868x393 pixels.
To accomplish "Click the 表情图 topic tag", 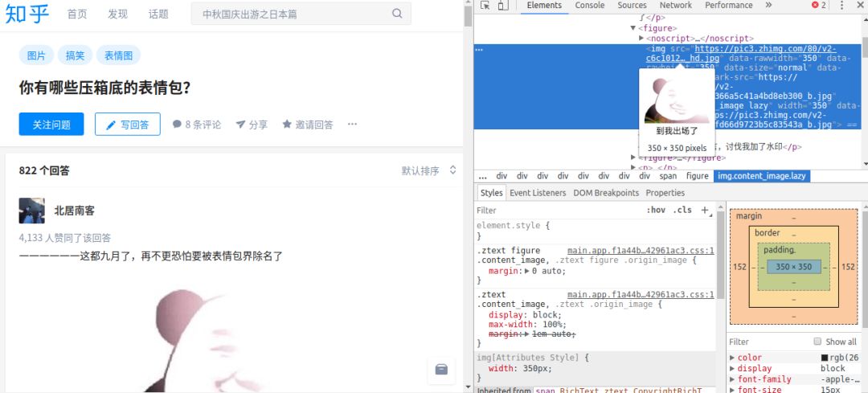I will pos(118,55).
